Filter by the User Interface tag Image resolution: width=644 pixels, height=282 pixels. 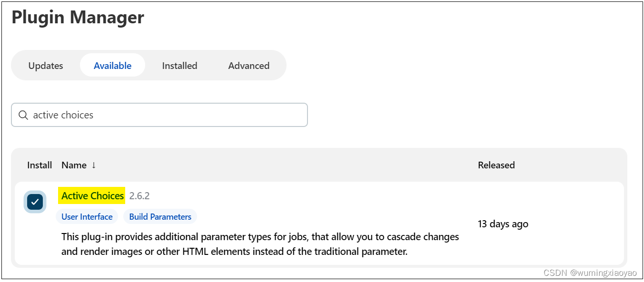pyautogui.click(x=87, y=217)
